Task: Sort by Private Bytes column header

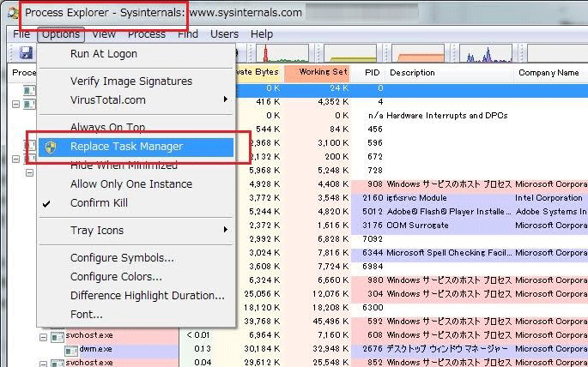Action: coord(258,73)
